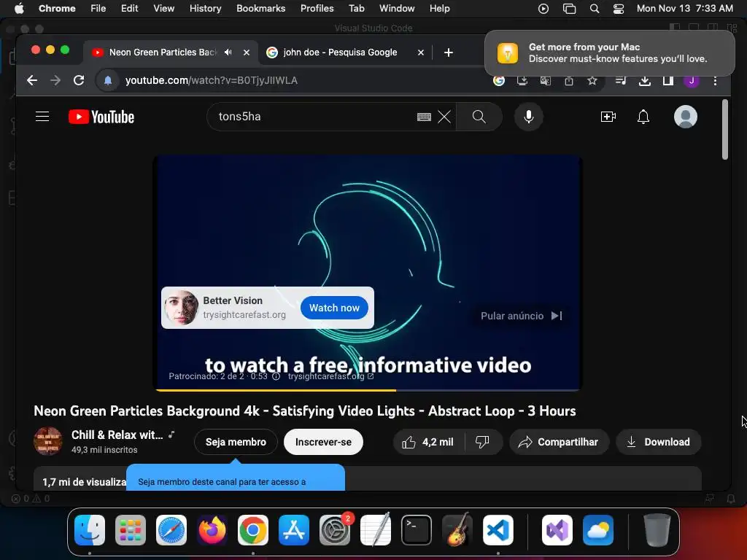
Task: Open Safari from the Dock
Action: (x=171, y=529)
